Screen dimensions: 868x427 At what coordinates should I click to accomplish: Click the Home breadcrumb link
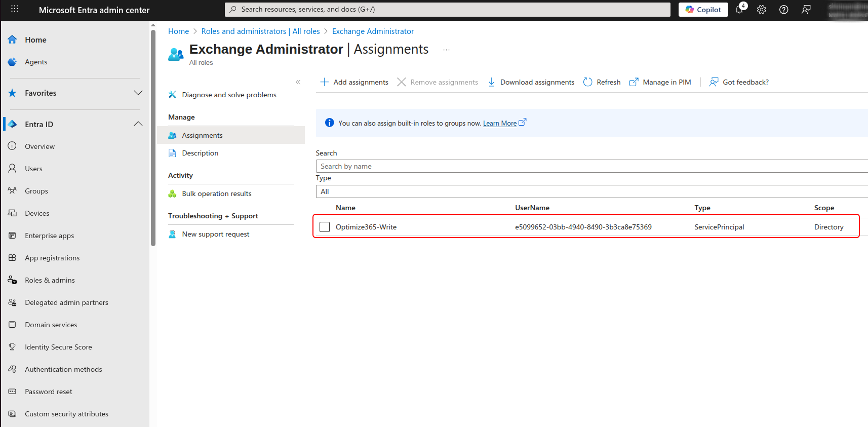click(x=178, y=31)
